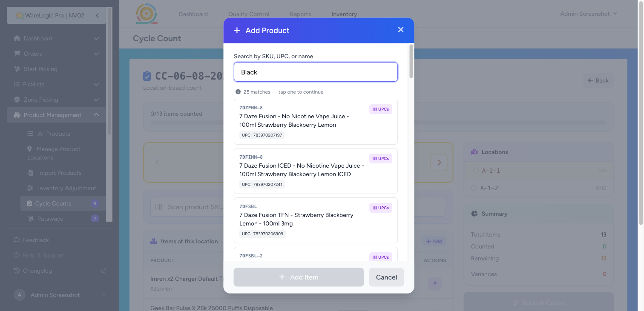Open Cycle Counts in sidebar
The width and height of the screenshot is (644, 311).
[63, 203]
